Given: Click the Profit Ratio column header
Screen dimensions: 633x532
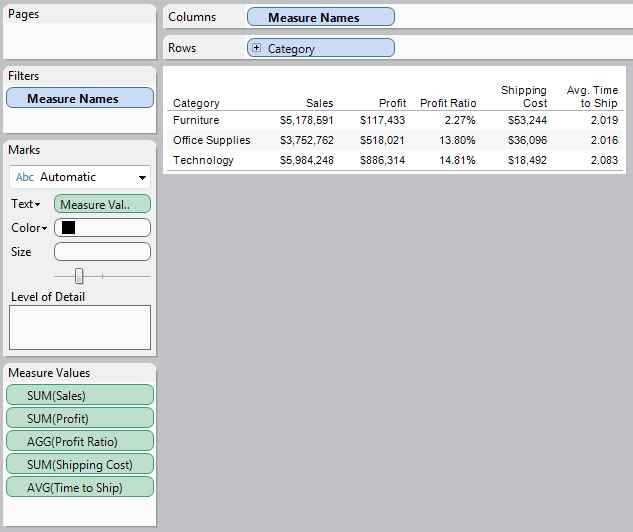Looking at the screenshot, I should [448, 103].
